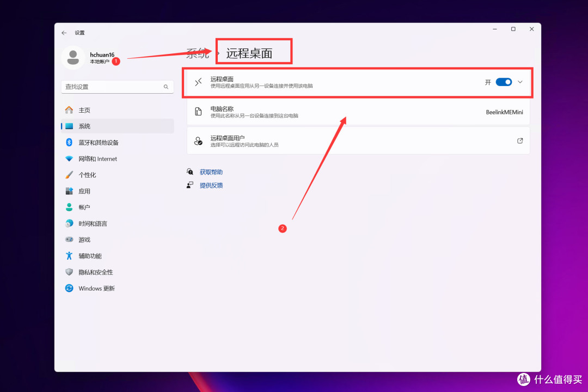
Task: Click the BeelinkMEMini computer name text
Action: pyautogui.click(x=504, y=112)
